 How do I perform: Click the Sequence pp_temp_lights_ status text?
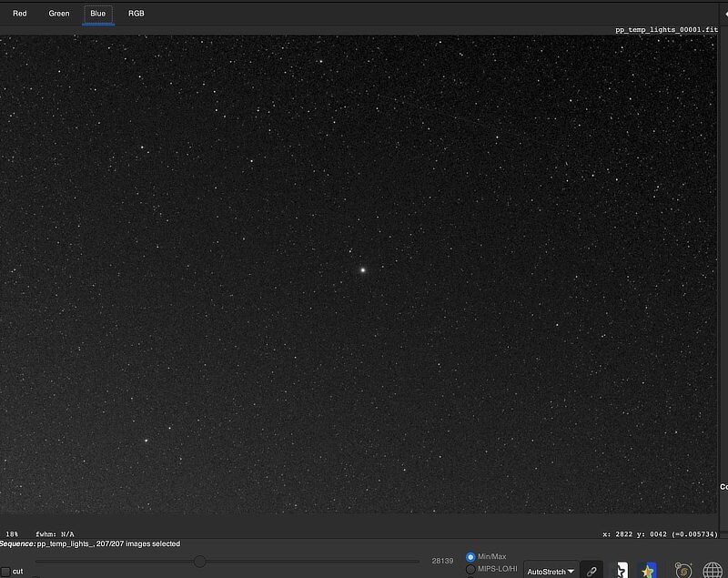pos(91,543)
